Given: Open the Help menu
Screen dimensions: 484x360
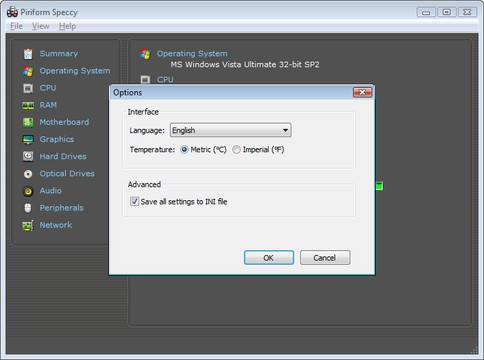Looking at the screenshot, I should point(67,26).
